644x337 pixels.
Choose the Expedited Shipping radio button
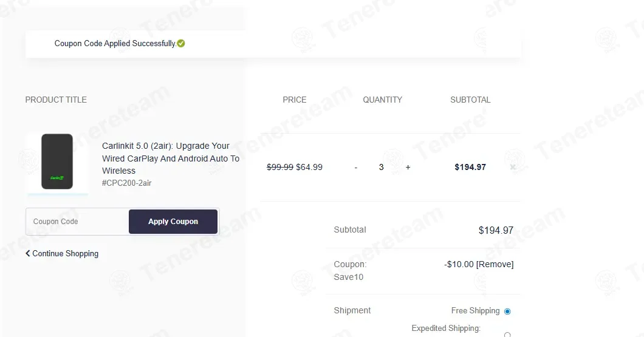[507, 335]
